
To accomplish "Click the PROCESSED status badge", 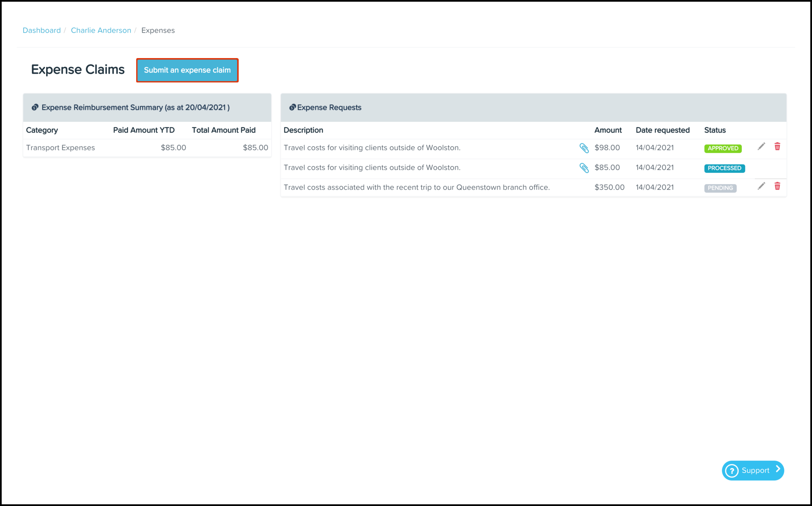I will pyautogui.click(x=725, y=168).
